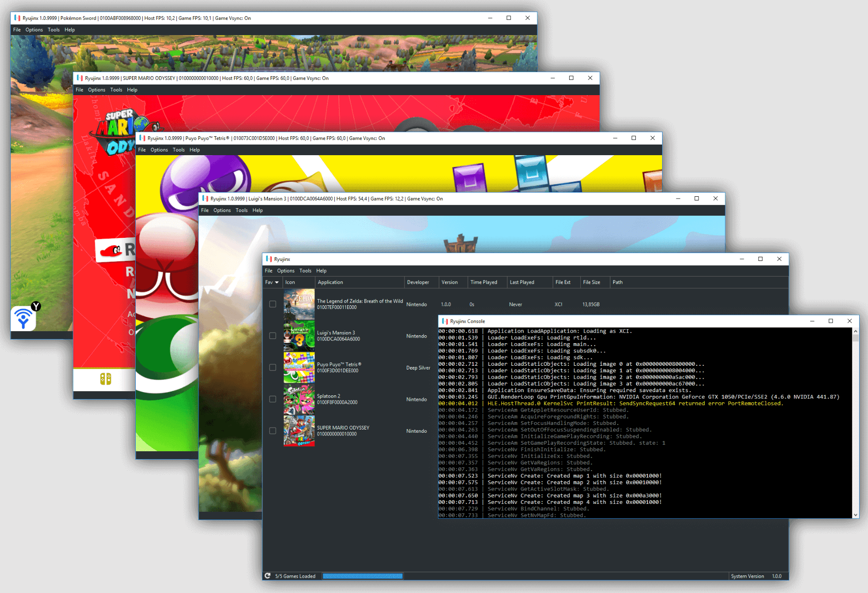Viewport: 868px width, 593px height.
Task: Click Fav column sort arrow
Action: pos(277,282)
